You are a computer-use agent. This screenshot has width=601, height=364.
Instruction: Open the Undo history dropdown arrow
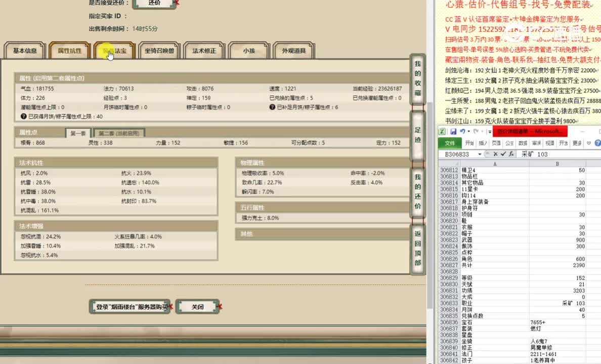click(x=468, y=132)
